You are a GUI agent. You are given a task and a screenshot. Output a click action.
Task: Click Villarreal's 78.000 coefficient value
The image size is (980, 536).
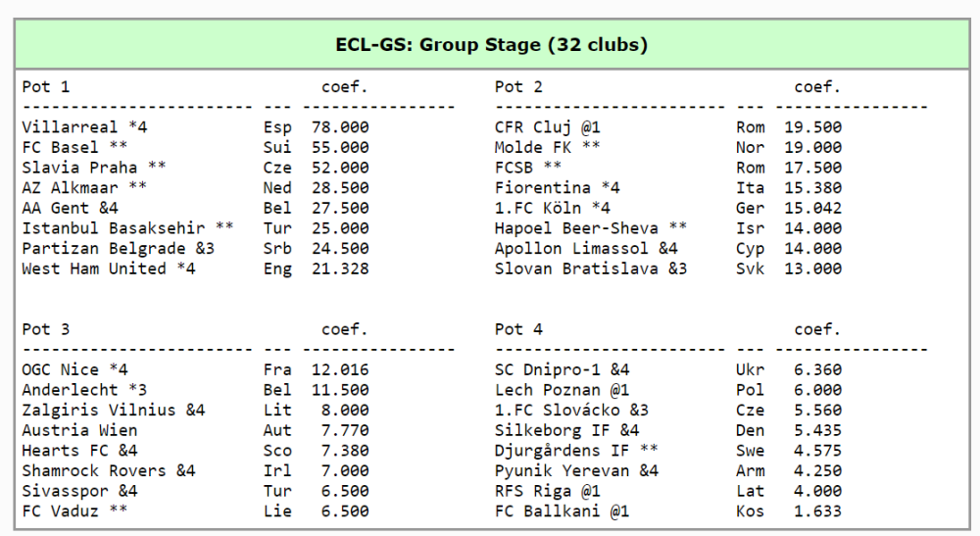pos(340,127)
